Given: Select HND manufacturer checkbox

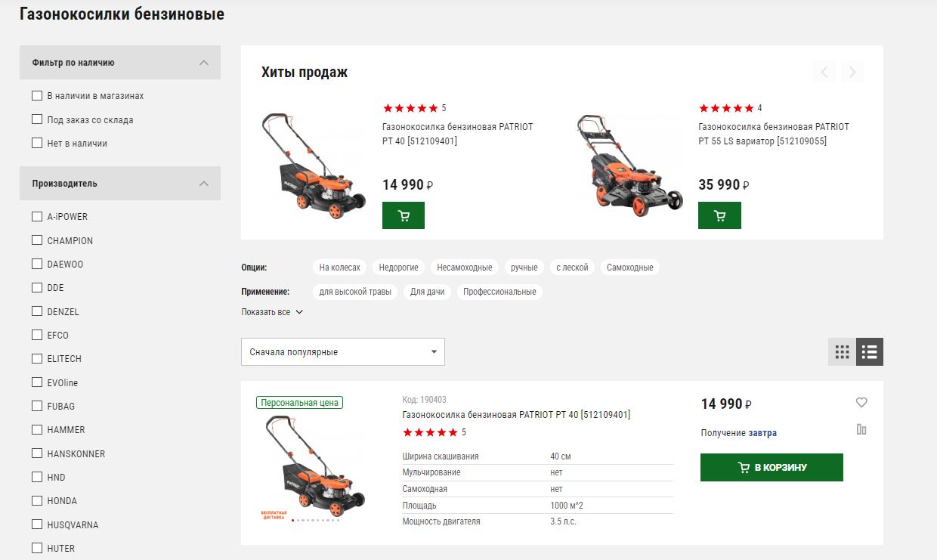Looking at the screenshot, I should (x=37, y=477).
